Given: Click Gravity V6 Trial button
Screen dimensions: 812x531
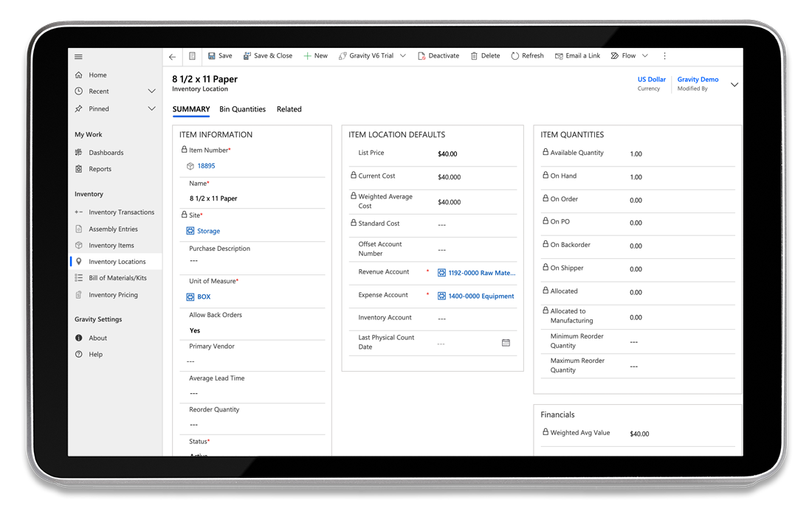Looking at the screenshot, I should pyautogui.click(x=366, y=56).
